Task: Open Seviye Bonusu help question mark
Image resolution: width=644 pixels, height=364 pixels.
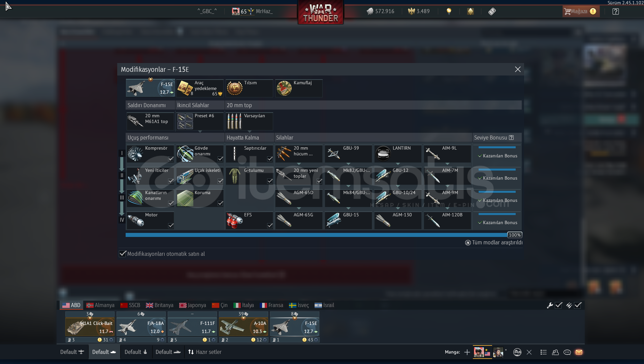Action: pyautogui.click(x=511, y=138)
